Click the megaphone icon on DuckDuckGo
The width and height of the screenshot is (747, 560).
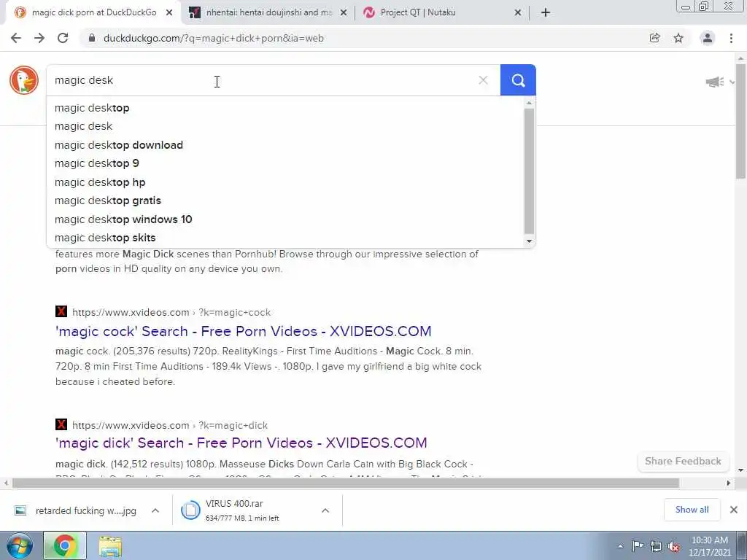[x=715, y=82]
